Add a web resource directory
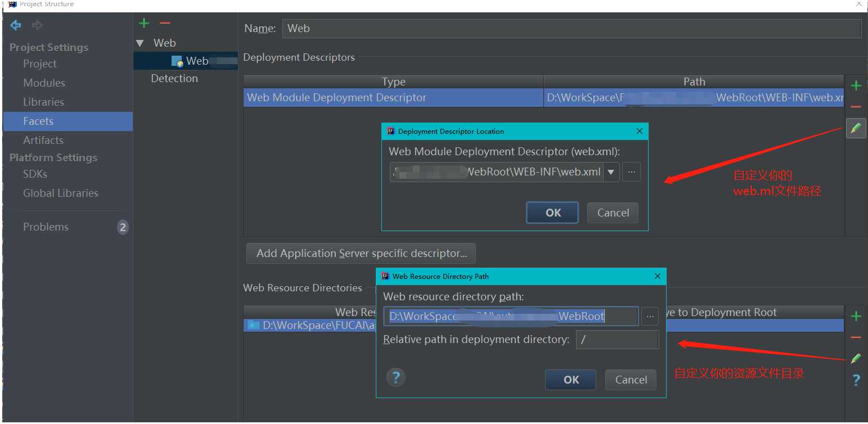Viewport: 868px width, 424px height. point(856,317)
